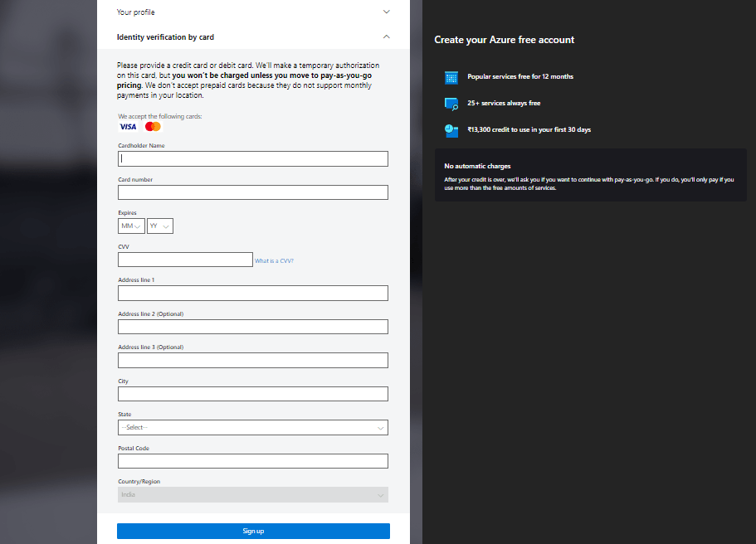Click the Your profile section title
The width and height of the screenshot is (756, 544).
135,12
